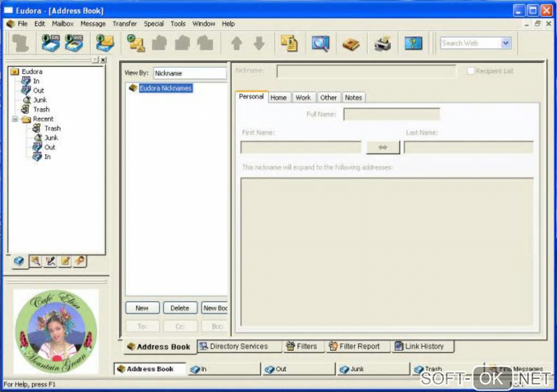Open the Help menu

point(228,24)
